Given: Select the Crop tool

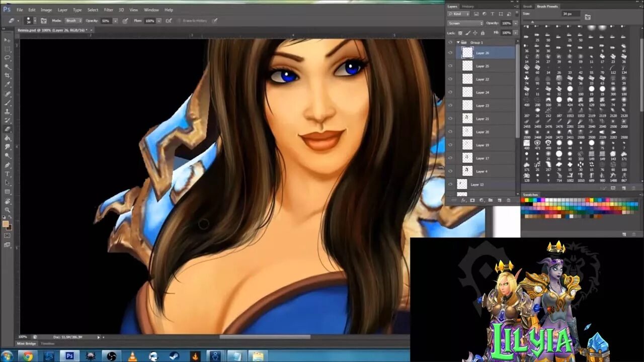Looking at the screenshot, I should coord(7,75).
